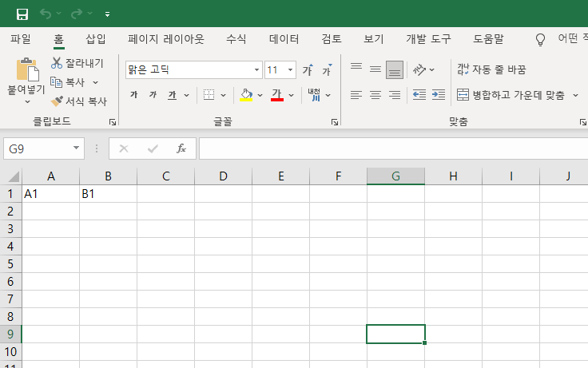Click 복사 copy button
This screenshot has width=588, height=368.
[x=68, y=82]
